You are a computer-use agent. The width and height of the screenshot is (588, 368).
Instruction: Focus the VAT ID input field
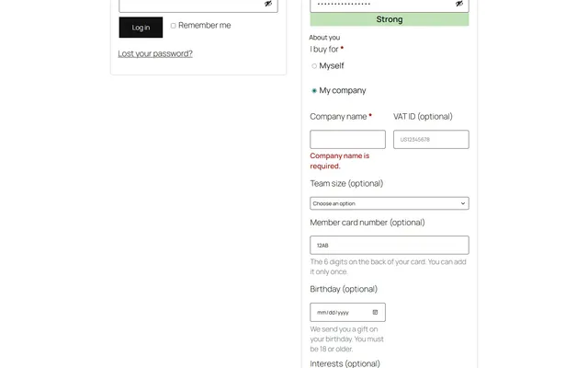(x=431, y=139)
